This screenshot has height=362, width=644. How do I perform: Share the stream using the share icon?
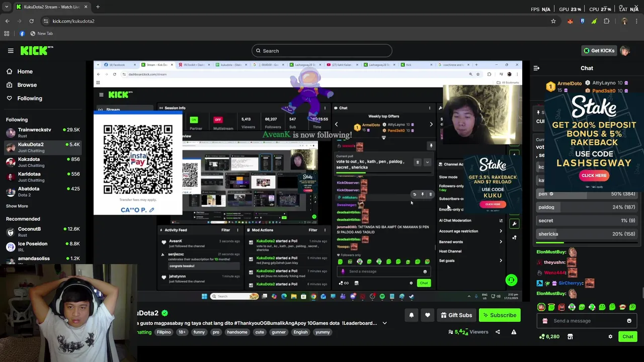tap(498, 332)
